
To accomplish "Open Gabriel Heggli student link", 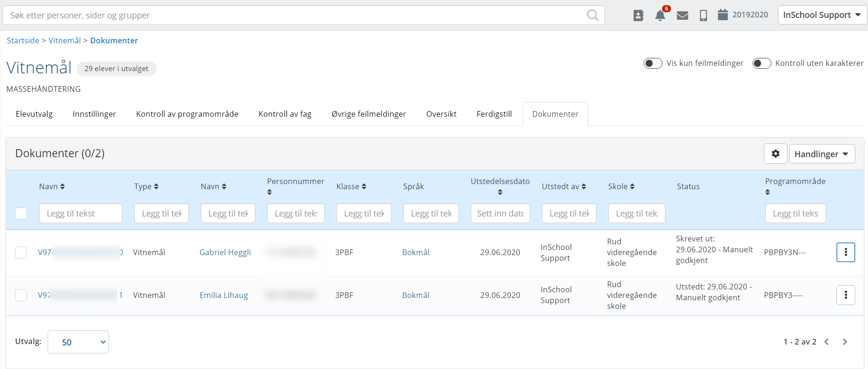I will tap(225, 252).
